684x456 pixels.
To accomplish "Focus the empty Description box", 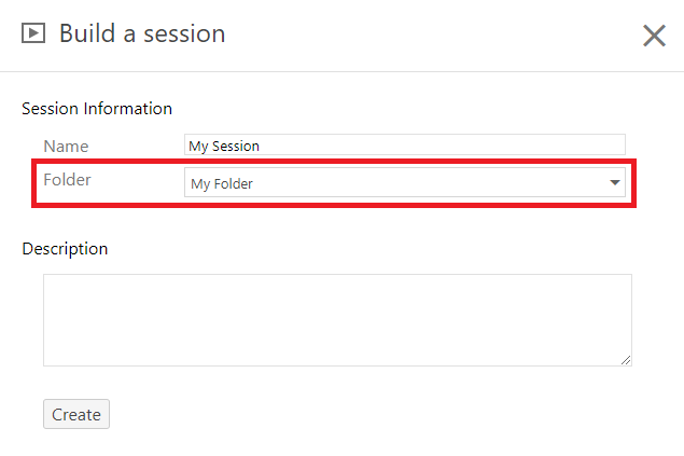I will [337, 320].
